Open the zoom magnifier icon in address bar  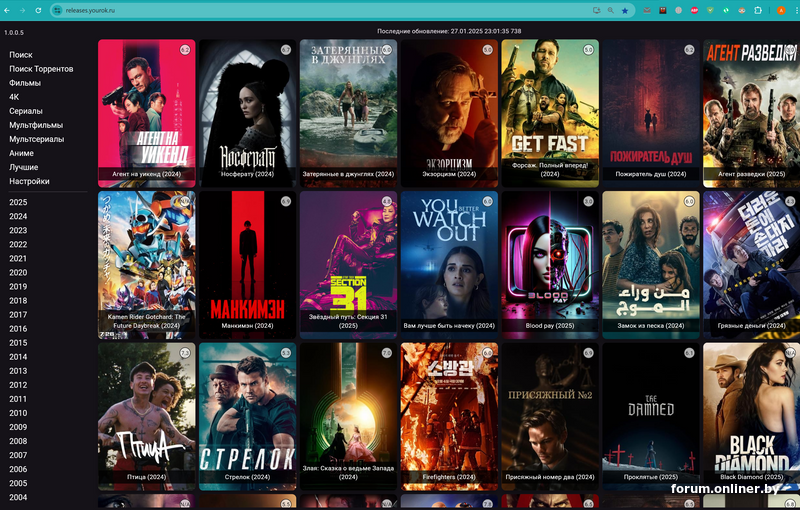click(x=610, y=10)
